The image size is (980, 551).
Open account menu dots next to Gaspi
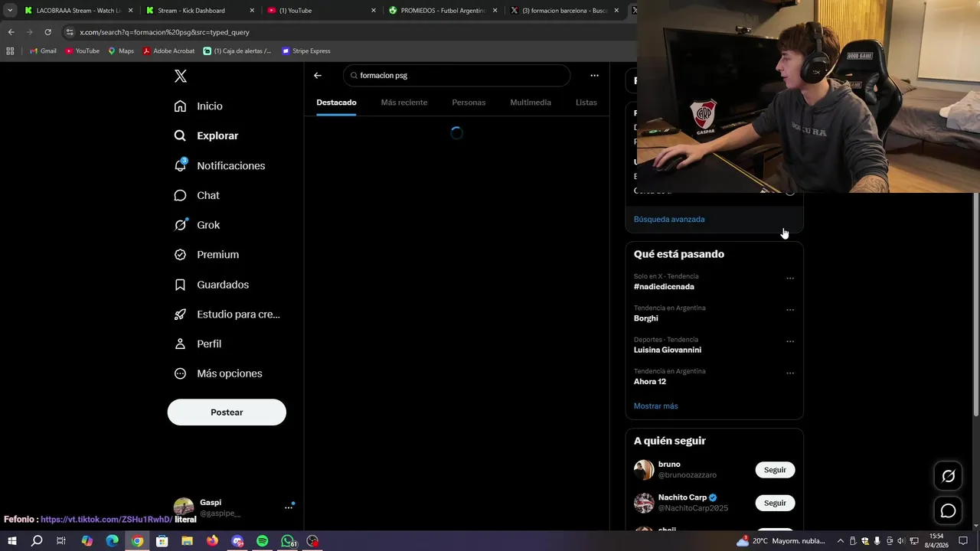(289, 507)
